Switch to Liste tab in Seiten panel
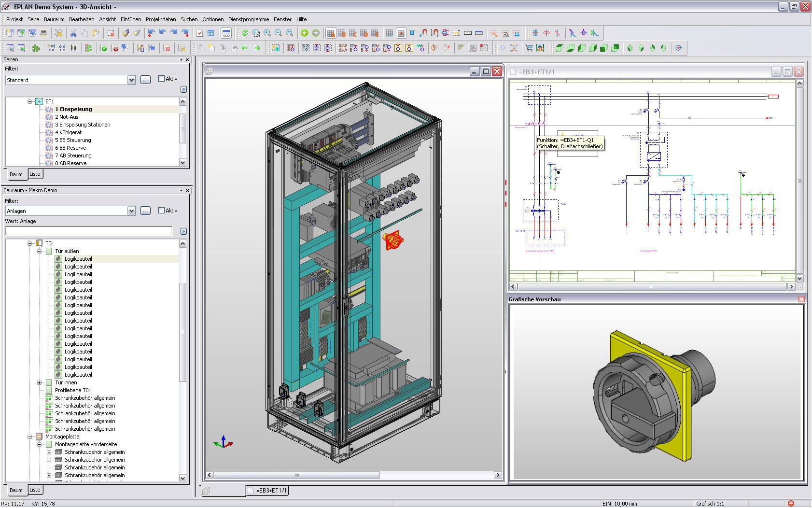Viewport: 812px width, 508px height. pyautogui.click(x=35, y=174)
